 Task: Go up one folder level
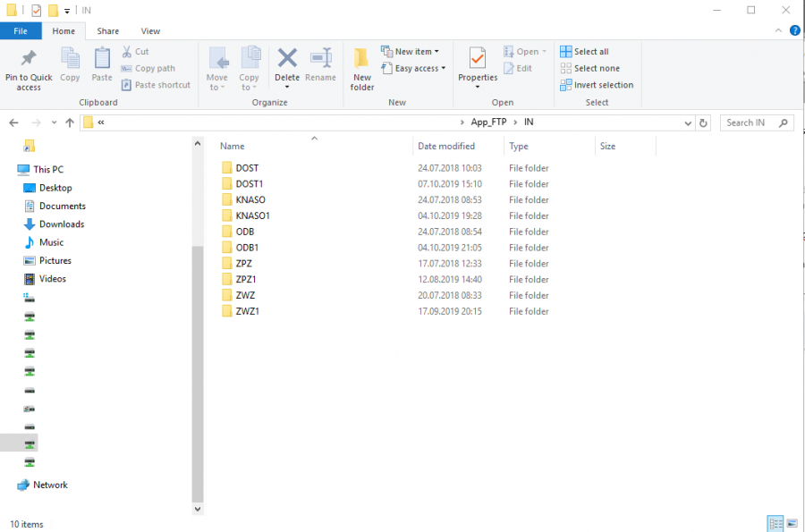pos(70,122)
